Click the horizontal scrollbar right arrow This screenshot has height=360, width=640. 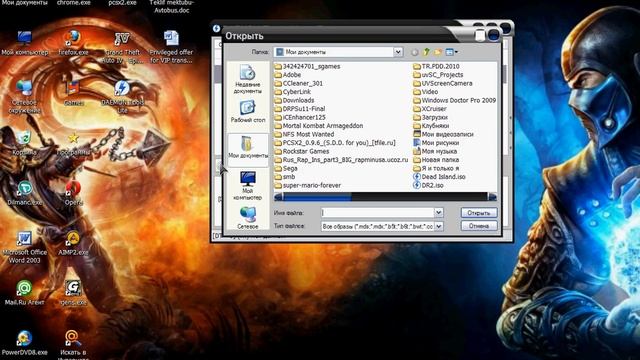tap(492, 197)
